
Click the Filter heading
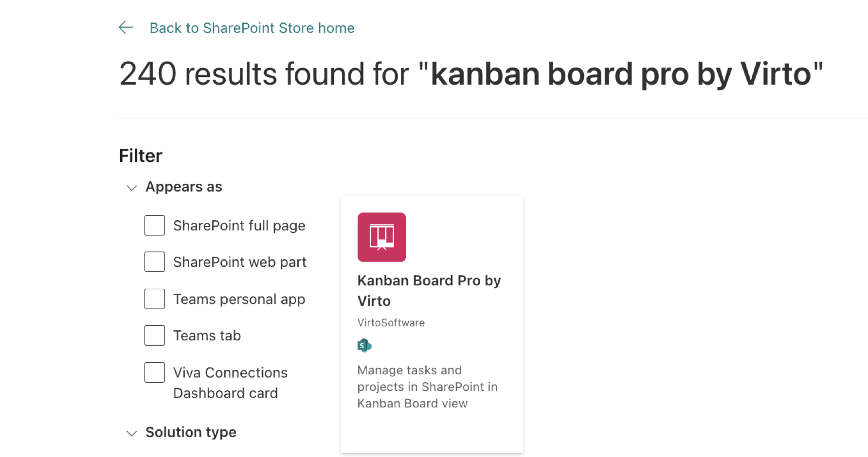tap(140, 155)
